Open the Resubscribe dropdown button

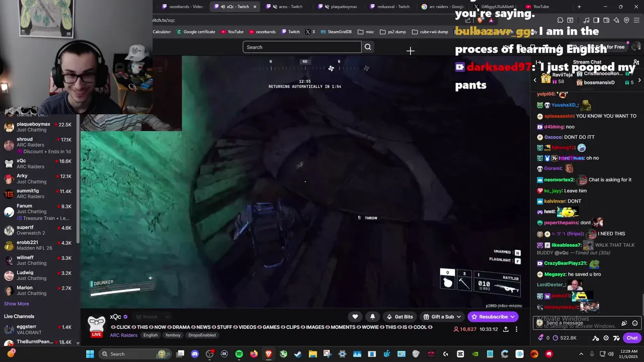(493, 317)
